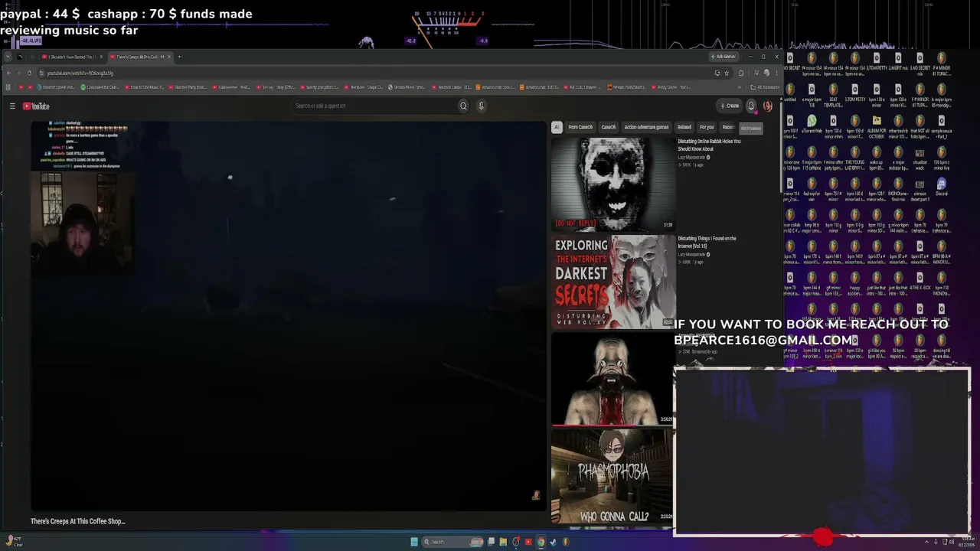Click the Create button on YouTube
This screenshot has height=551, width=980.
(x=730, y=106)
